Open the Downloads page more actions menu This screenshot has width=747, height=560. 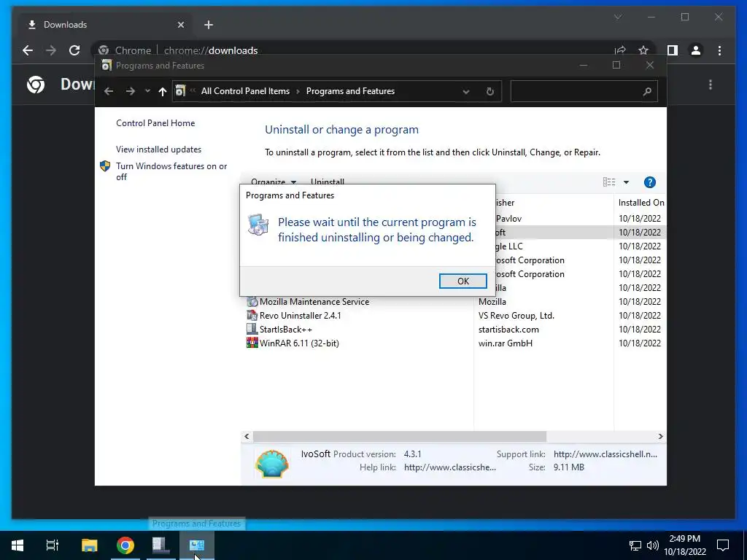[711, 85]
